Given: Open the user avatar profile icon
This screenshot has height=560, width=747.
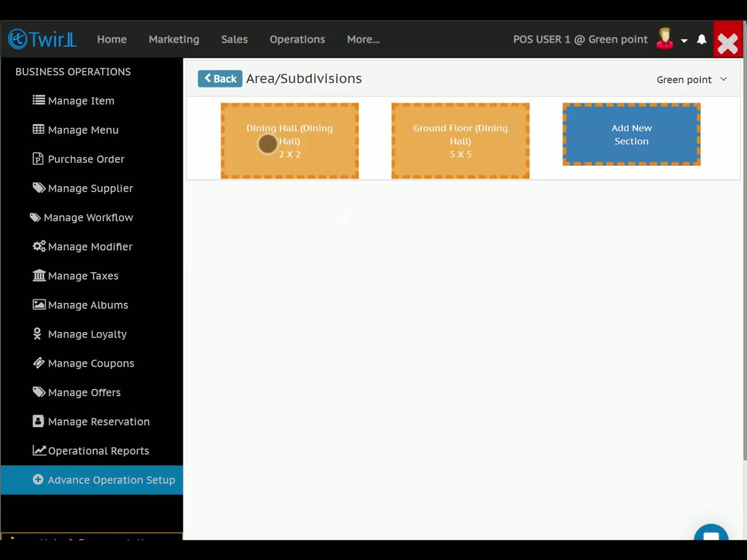Looking at the screenshot, I should coord(665,39).
